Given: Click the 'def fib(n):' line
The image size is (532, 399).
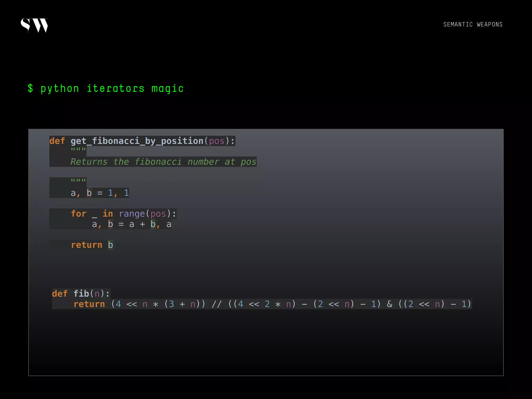Looking at the screenshot, I should tap(81, 294).
